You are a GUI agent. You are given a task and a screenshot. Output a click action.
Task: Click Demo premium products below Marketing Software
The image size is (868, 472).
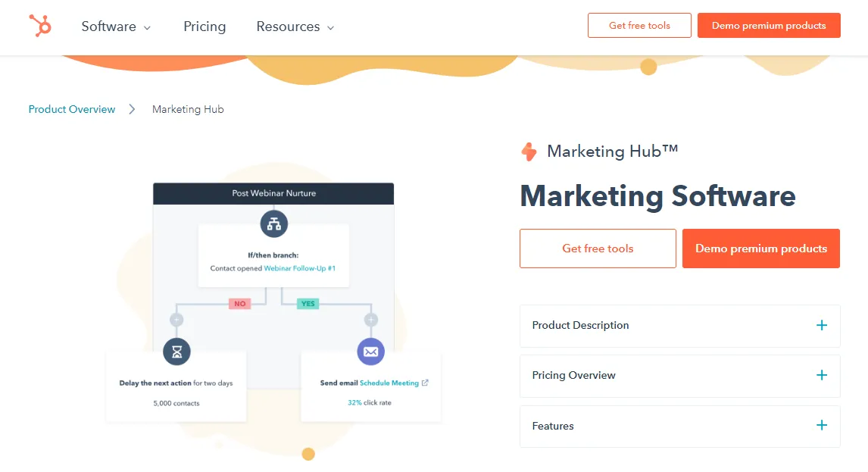760,249
